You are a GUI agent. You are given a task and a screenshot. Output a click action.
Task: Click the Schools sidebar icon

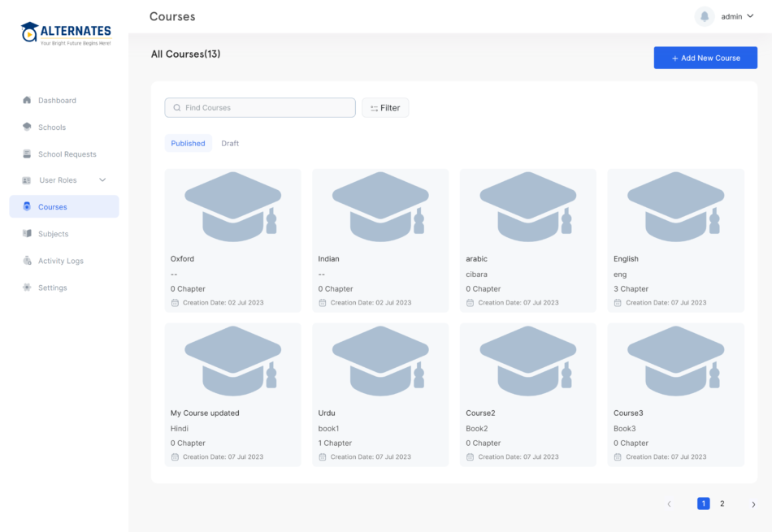tap(27, 127)
